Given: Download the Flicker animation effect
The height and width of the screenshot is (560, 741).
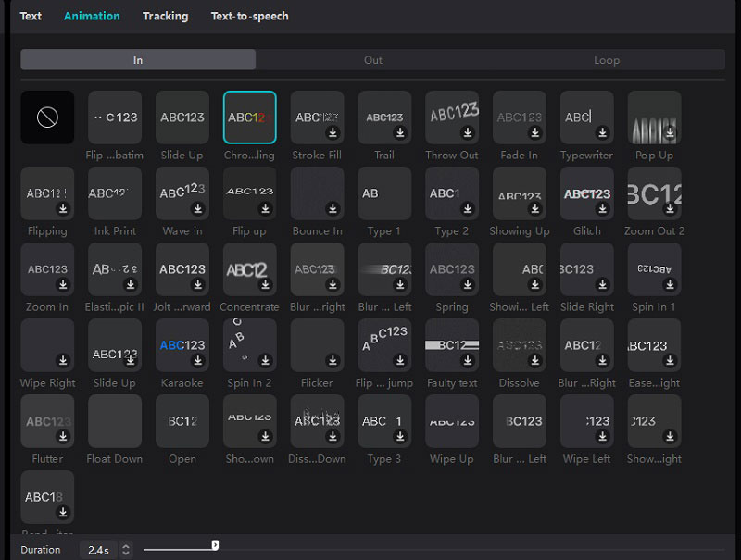Looking at the screenshot, I should tap(333, 360).
